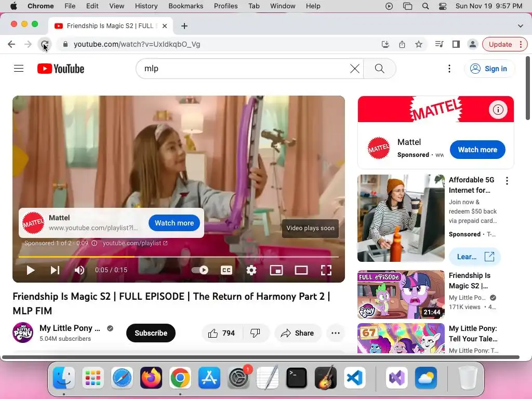Go to the YouTube home logo
This screenshot has height=399, width=532.
(61, 69)
